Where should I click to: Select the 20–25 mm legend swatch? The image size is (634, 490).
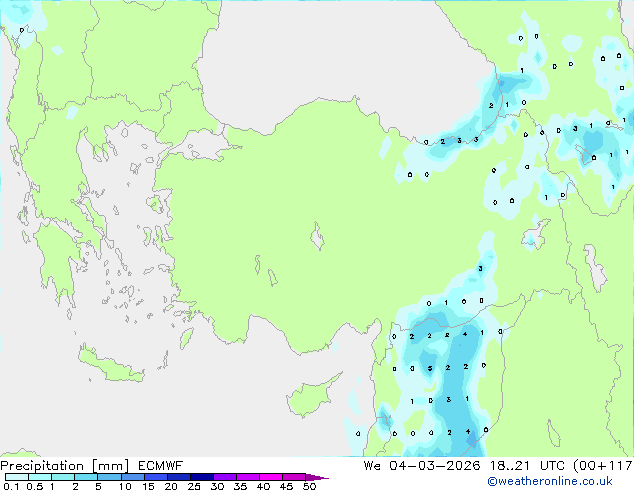[x=178, y=477]
